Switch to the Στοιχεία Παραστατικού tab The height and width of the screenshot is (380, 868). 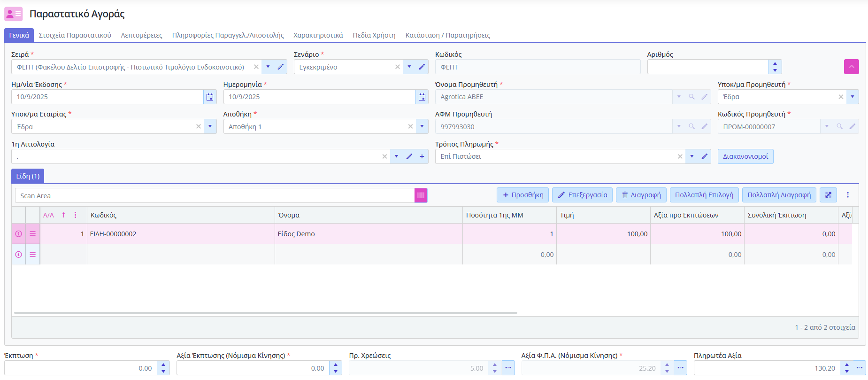(x=75, y=35)
